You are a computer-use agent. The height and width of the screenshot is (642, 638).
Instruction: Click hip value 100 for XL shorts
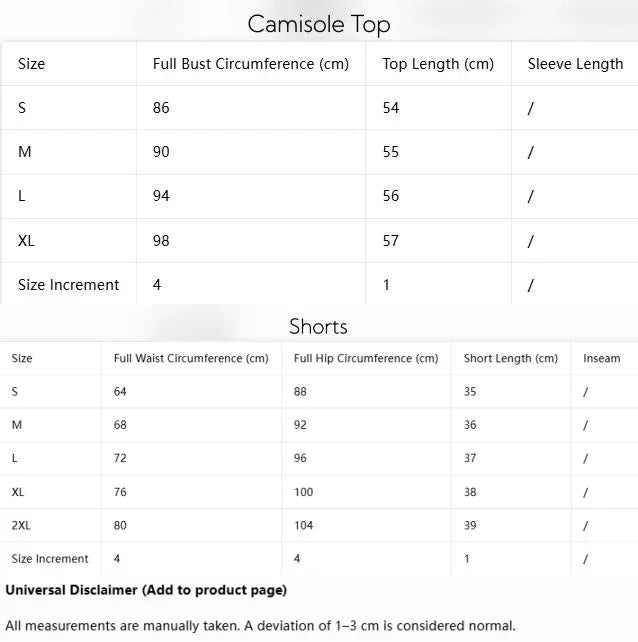303,492
